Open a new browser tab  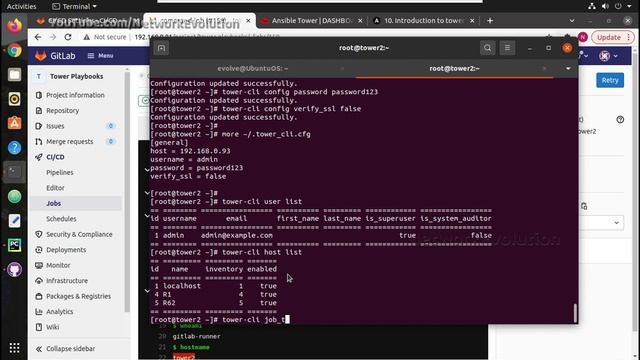pos(490,20)
